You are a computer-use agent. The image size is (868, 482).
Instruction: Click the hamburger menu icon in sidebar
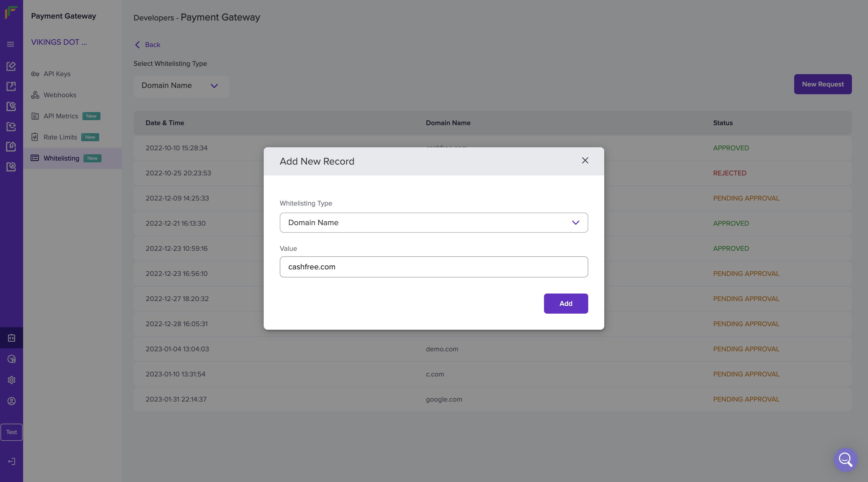(x=11, y=44)
